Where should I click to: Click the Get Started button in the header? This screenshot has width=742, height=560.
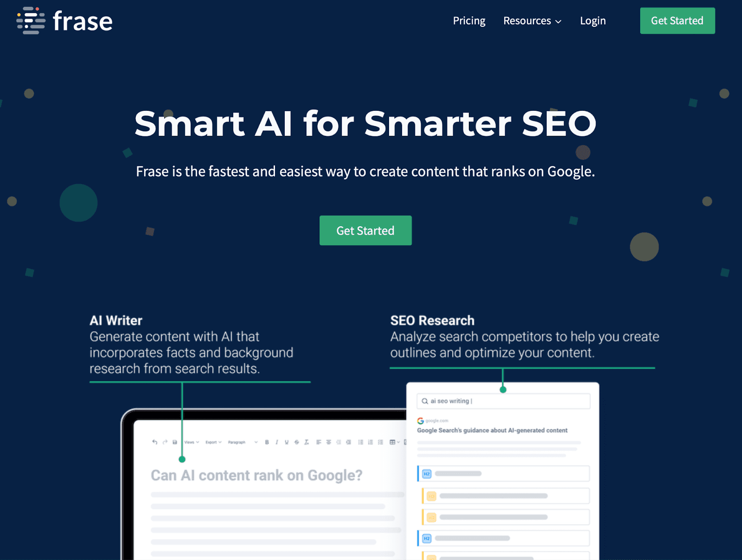point(677,20)
